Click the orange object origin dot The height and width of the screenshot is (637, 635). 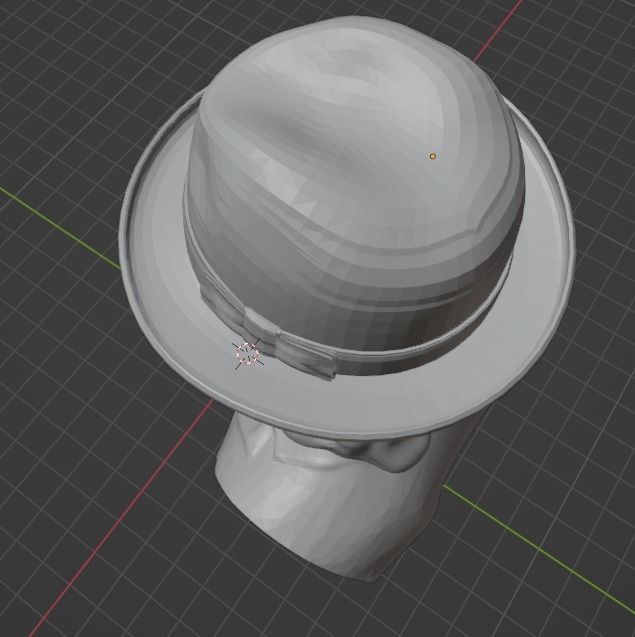pos(433,156)
